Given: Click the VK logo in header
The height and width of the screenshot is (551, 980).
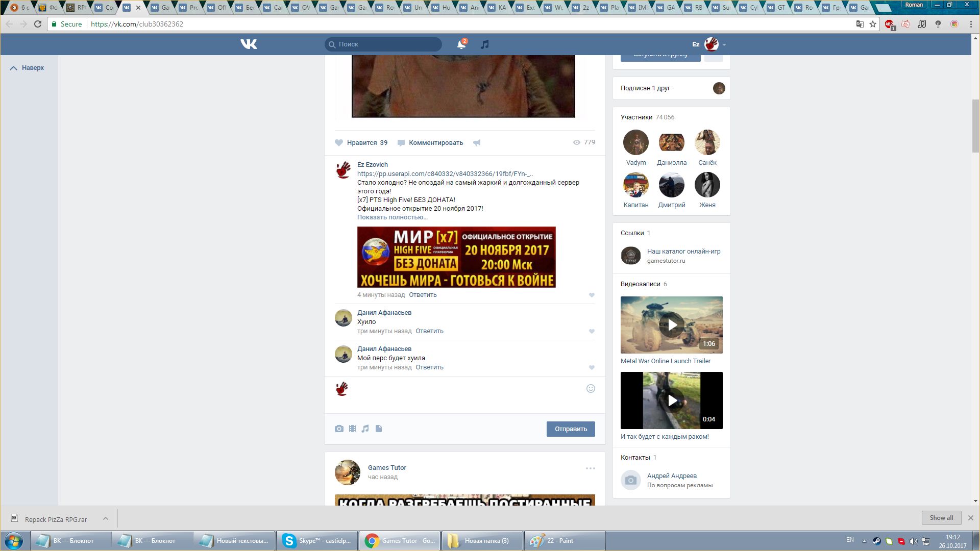Looking at the screenshot, I should 249,44.
